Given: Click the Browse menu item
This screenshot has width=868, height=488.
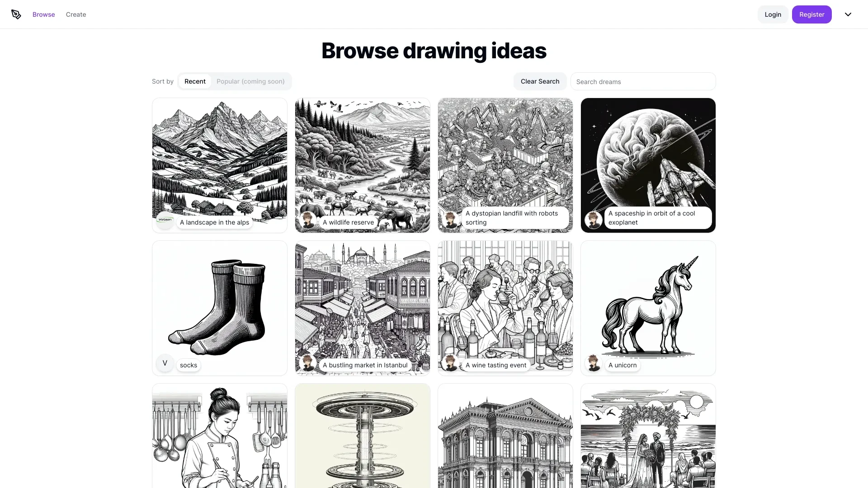Looking at the screenshot, I should click(x=43, y=14).
